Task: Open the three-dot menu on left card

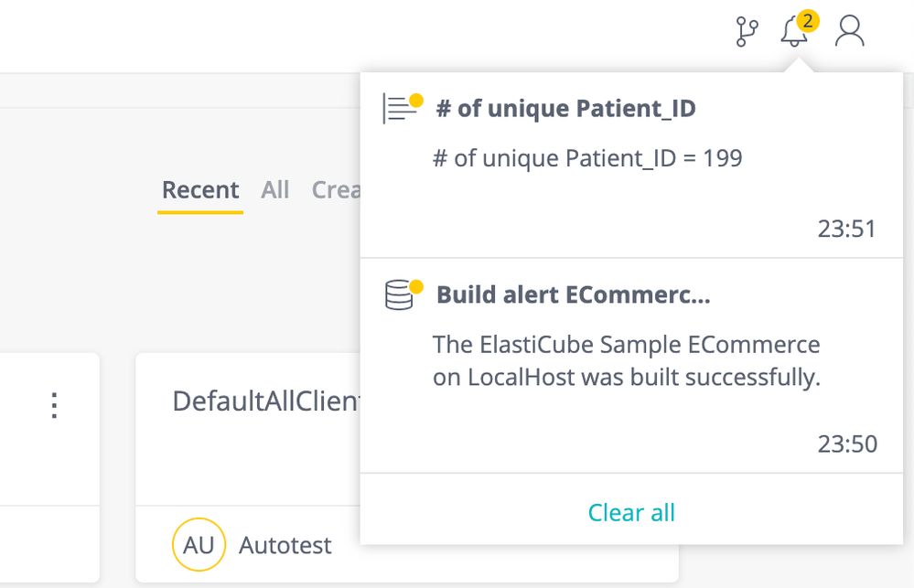Action: point(54,405)
